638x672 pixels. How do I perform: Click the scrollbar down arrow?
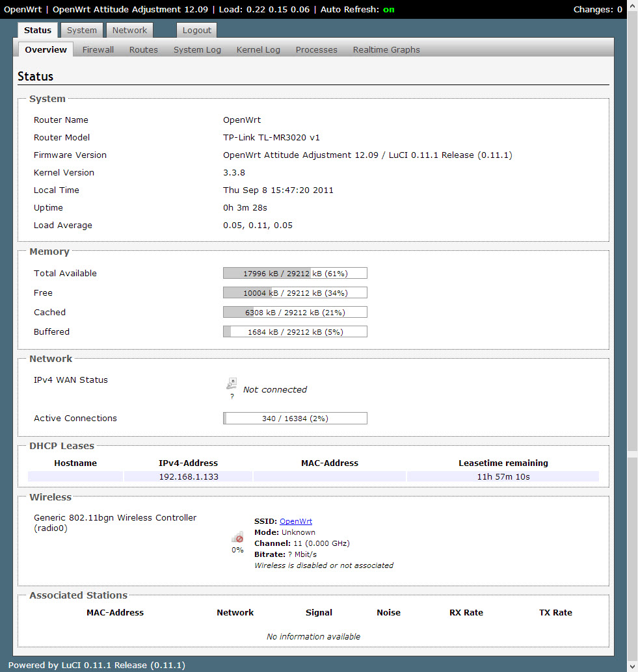click(x=632, y=666)
